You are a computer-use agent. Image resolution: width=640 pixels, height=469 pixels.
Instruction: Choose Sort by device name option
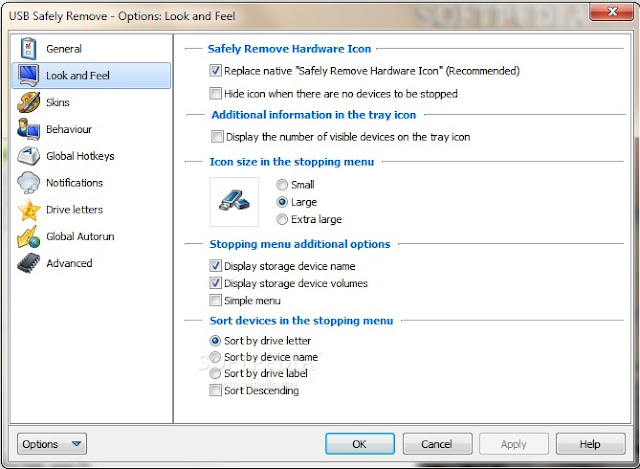coord(215,357)
